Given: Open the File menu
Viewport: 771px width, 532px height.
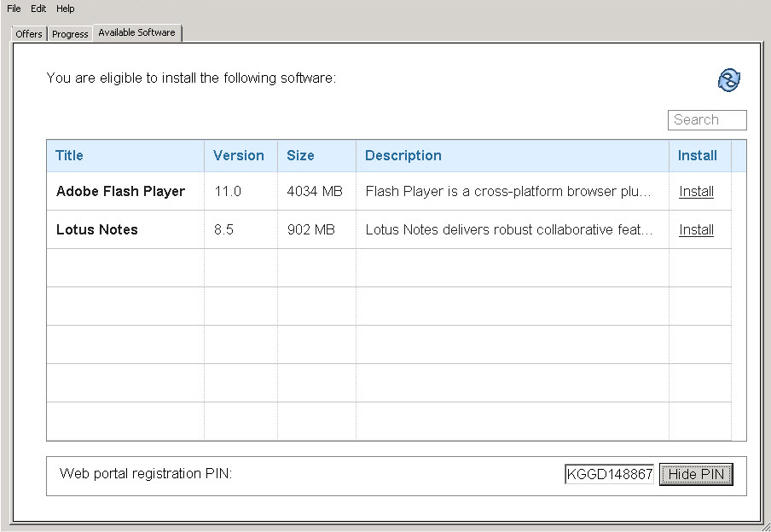Looking at the screenshot, I should [x=13, y=9].
